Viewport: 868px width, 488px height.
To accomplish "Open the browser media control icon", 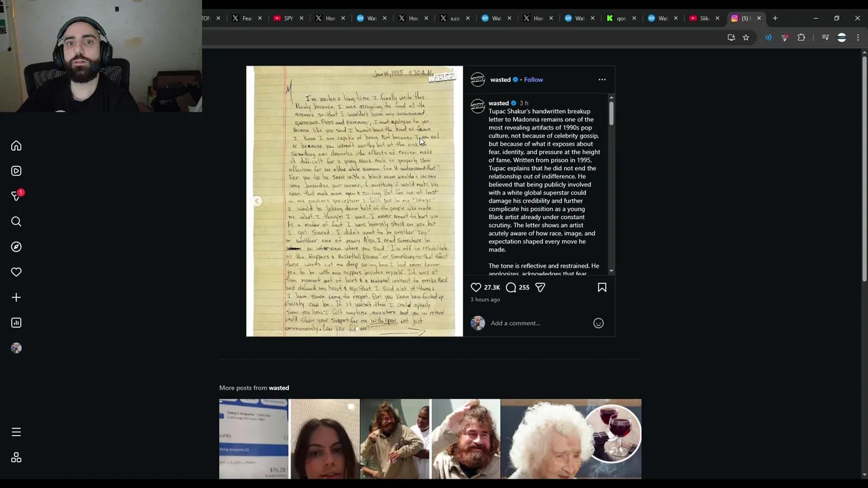I will click(825, 37).
